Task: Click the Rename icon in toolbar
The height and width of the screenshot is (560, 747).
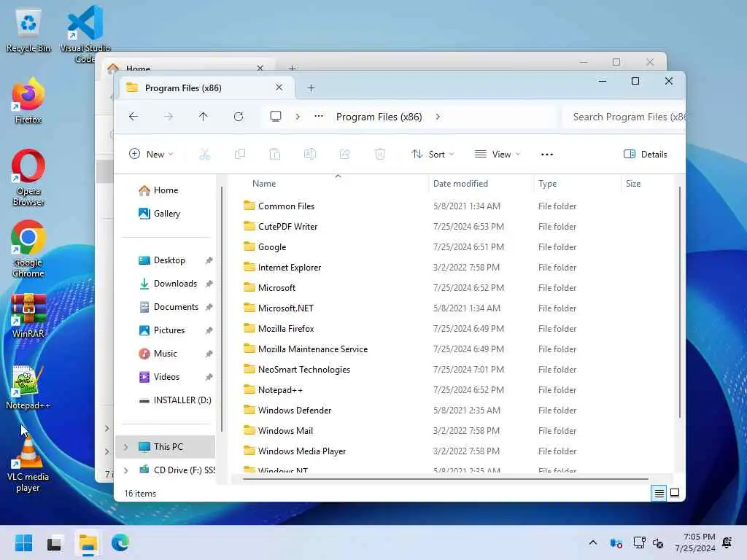Action: (309, 155)
